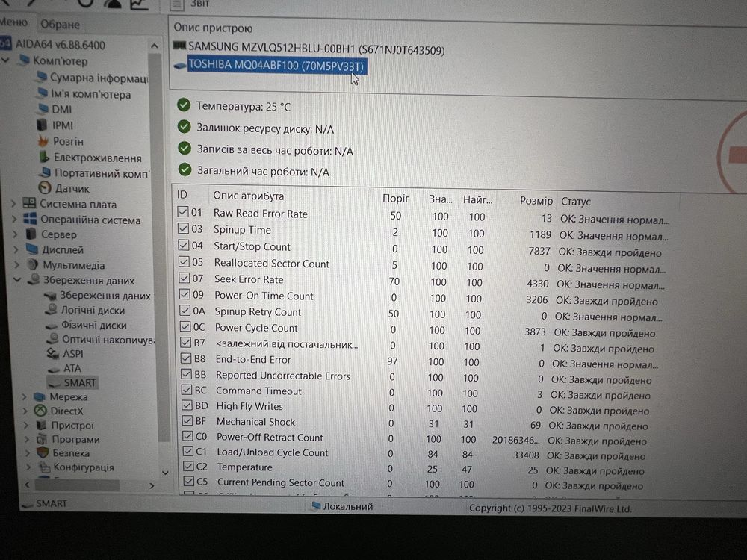
Task: Click the Мережа network icon
Action: click(x=39, y=396)
